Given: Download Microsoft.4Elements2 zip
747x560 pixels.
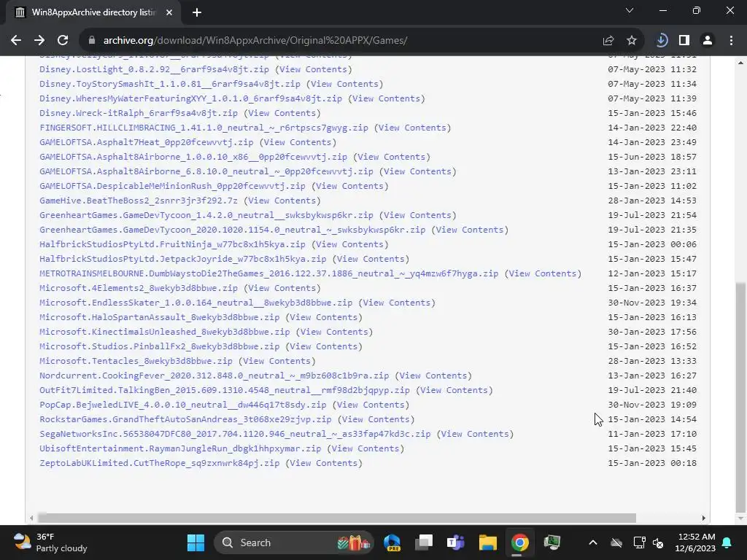Looking at the screenshot, I should click(138, 288).
